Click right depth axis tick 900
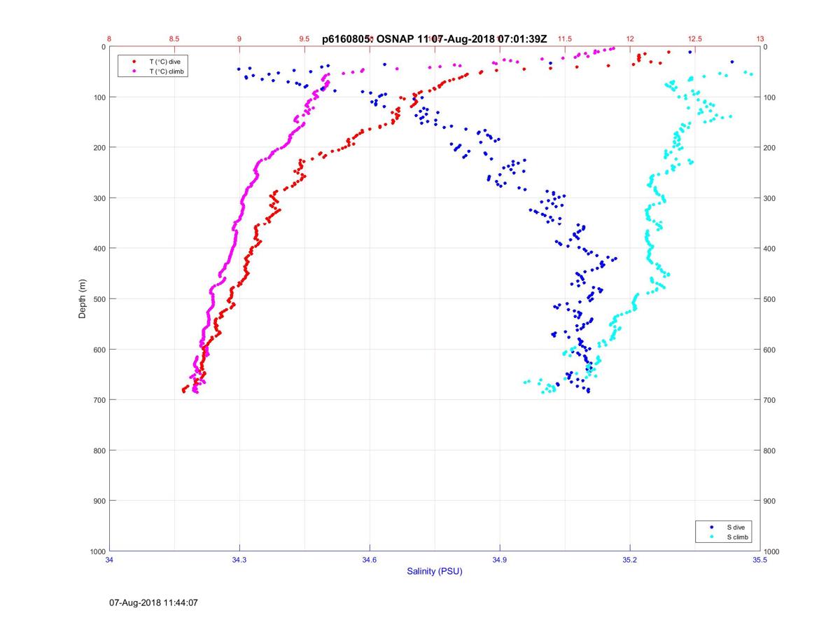This screenshot has width=840, height=620. 771,501
